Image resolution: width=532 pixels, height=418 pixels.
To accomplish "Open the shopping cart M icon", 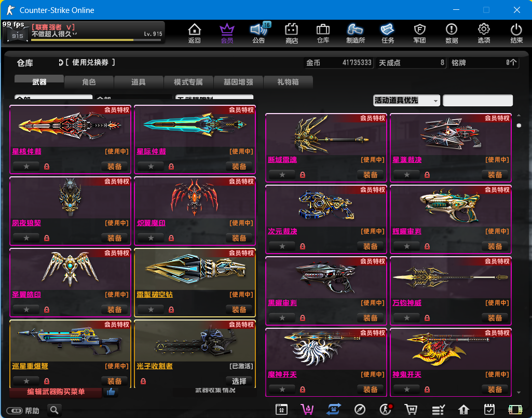I will click(x=411, y=410).
